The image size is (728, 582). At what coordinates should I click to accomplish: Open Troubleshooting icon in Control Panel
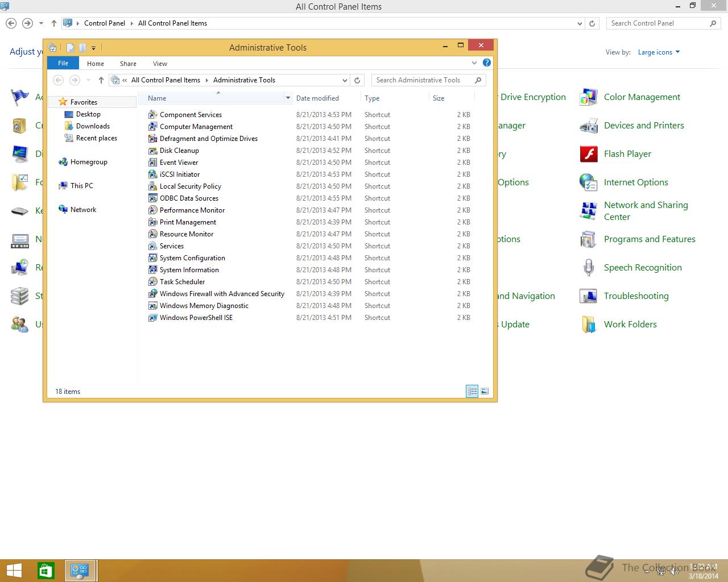click(x=589, y=296)
